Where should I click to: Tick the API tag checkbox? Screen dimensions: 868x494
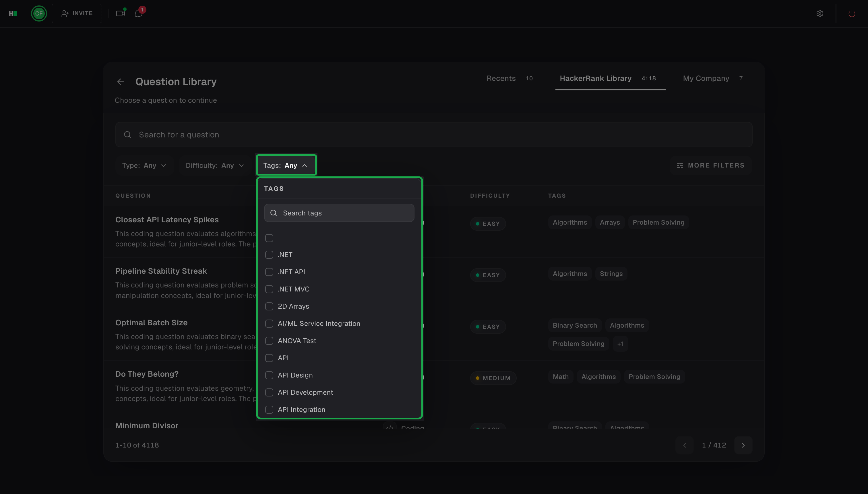[x=269, y=358]
